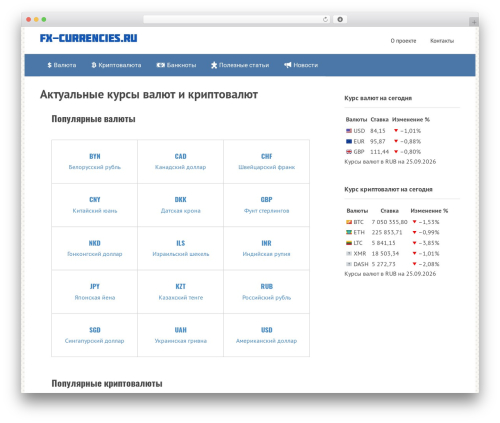
Task: Click the USD rate value 84,15
Action: coord(378,131)
